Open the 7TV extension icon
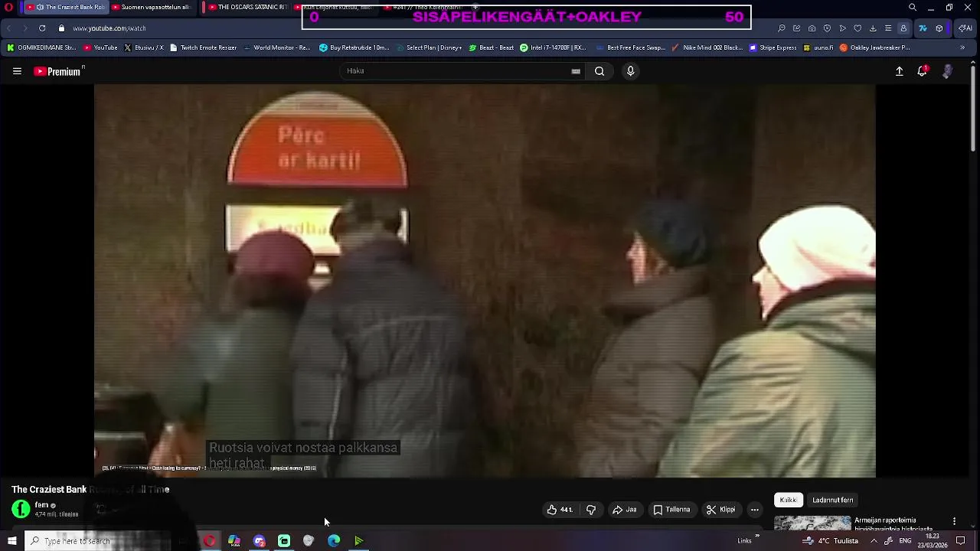Image resolution: width=980 pixels, height=551 pixels. pyautogui.click(x=923, y=28)
